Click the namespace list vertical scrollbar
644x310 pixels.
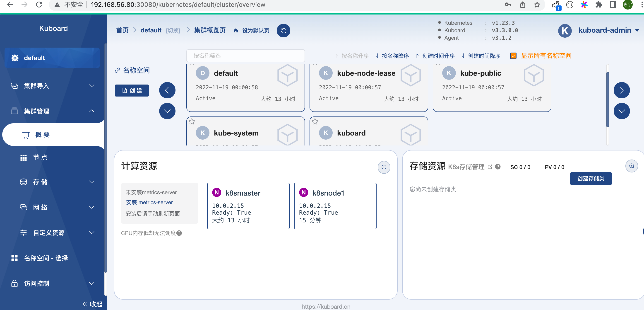point(608,99)
